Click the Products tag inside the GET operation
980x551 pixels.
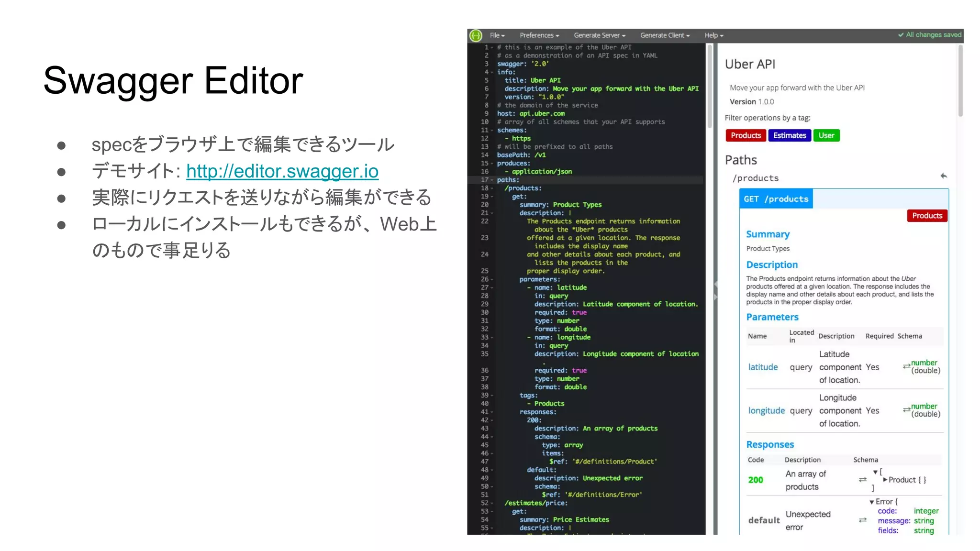tap(927, 216)
